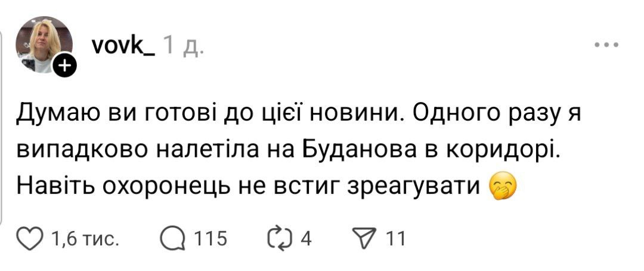Click the hand-over-mouth emoji in the post
The image size is (644, 271).
click(501, 187)
